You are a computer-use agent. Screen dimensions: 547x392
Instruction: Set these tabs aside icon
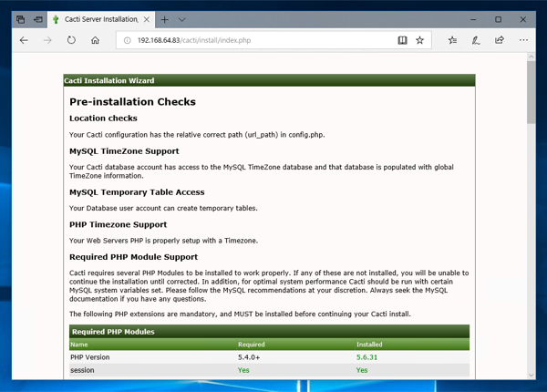click(38, 19)
